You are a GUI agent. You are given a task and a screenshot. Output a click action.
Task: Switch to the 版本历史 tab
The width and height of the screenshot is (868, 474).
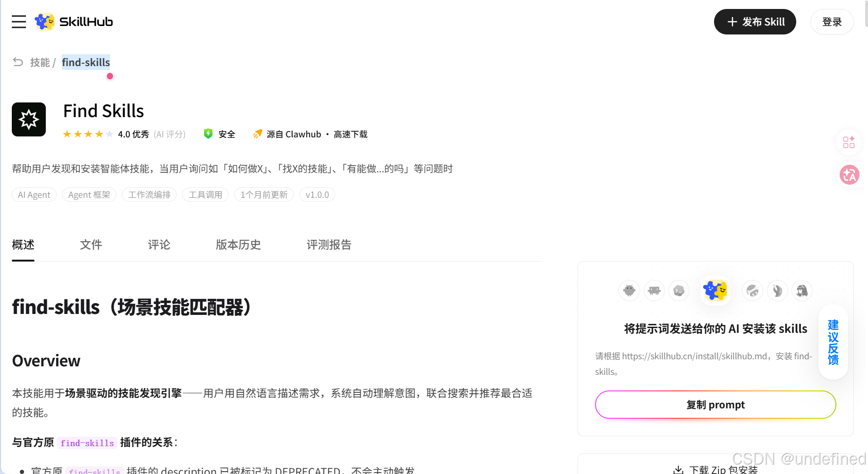pyautogui.click(x=238, y=245)
